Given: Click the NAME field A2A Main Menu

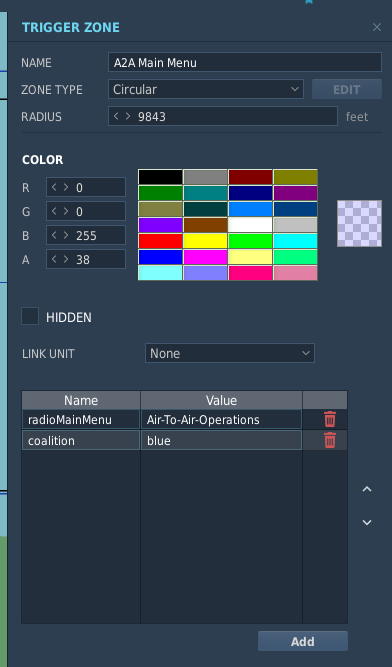Looking at the screenshot, I should click(245, 63).
